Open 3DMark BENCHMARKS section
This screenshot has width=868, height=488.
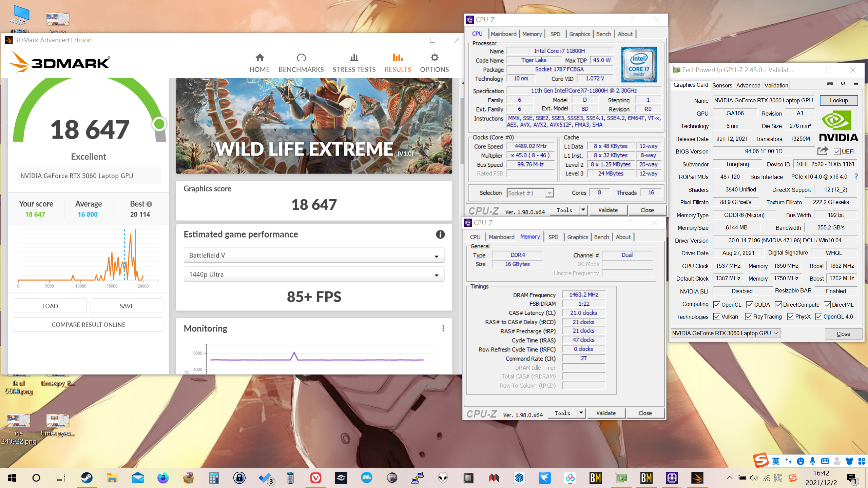pos(301,63)
